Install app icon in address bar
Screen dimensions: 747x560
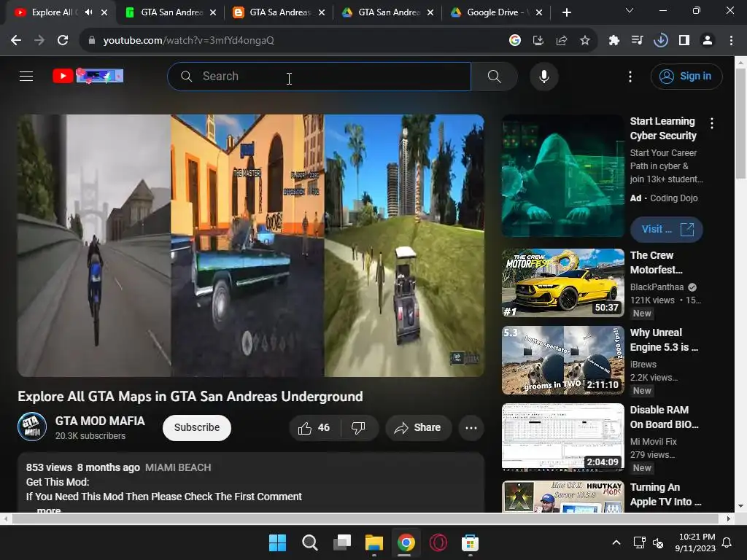[x=538, y=41]
